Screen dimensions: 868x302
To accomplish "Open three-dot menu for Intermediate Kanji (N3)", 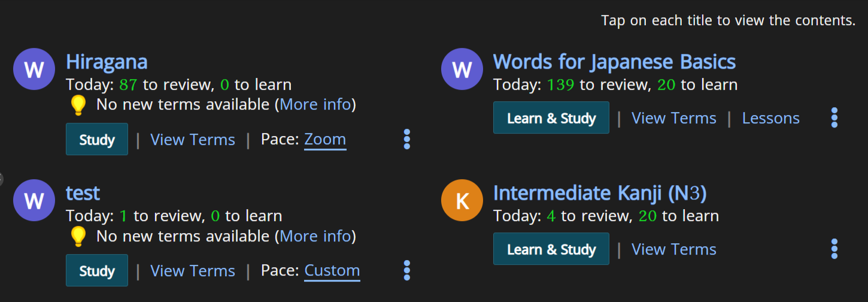I will [834, 249].
